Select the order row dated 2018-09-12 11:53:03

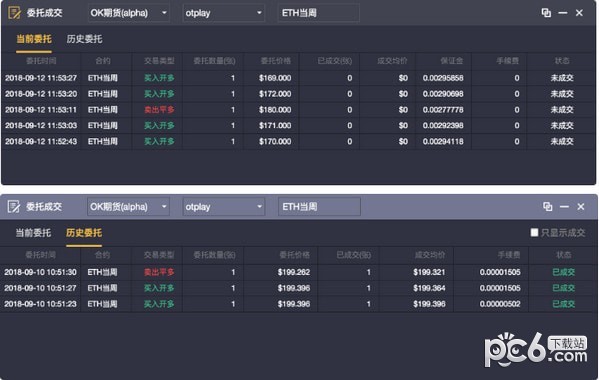pos(299,126)
